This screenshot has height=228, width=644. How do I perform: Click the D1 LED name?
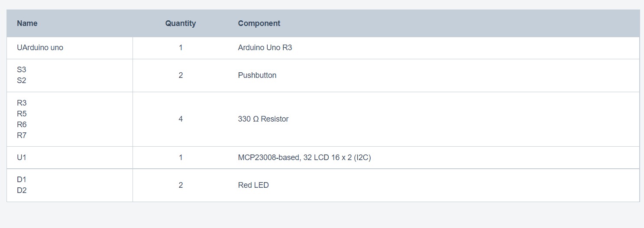(x=22, y=180)
